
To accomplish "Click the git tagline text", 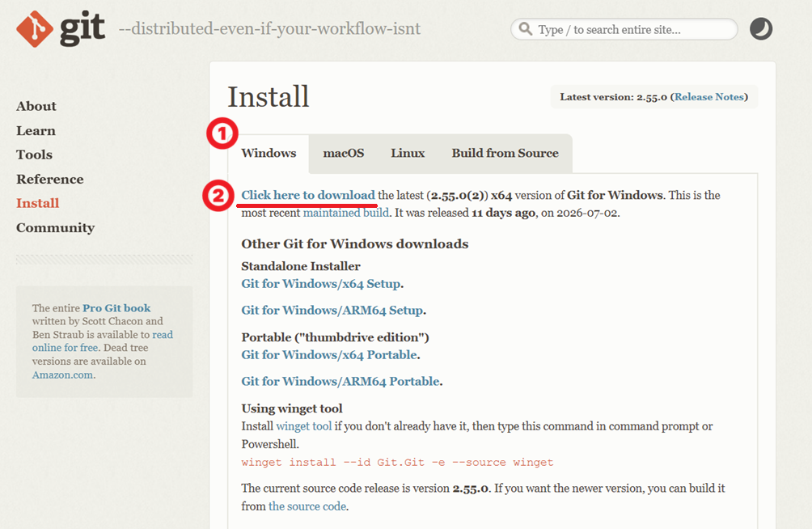I will click(270, 28).
